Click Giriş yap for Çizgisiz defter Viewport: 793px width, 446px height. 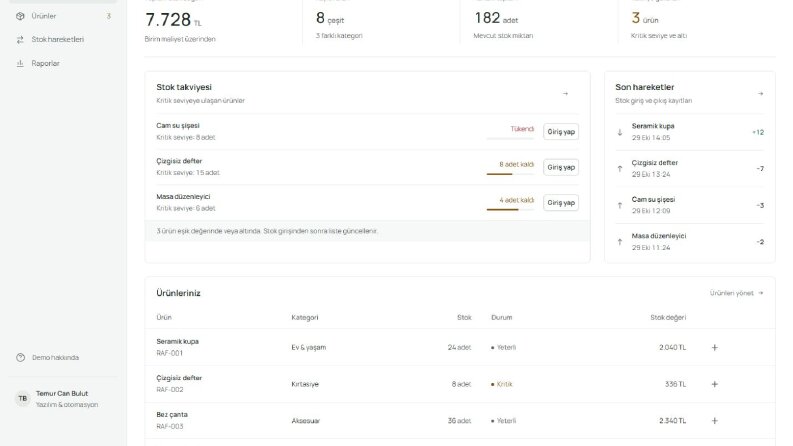point(561,167)
